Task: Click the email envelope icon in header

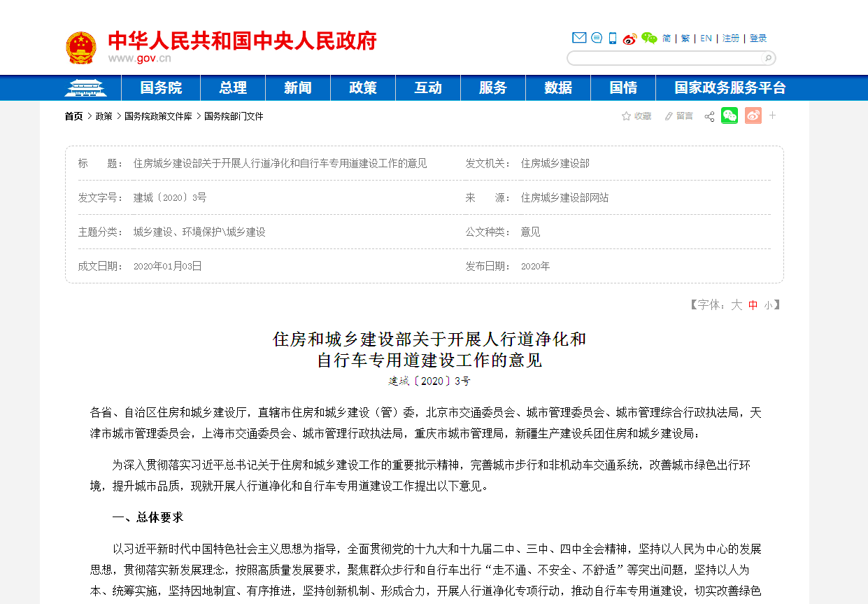Action: click(579, 38)
